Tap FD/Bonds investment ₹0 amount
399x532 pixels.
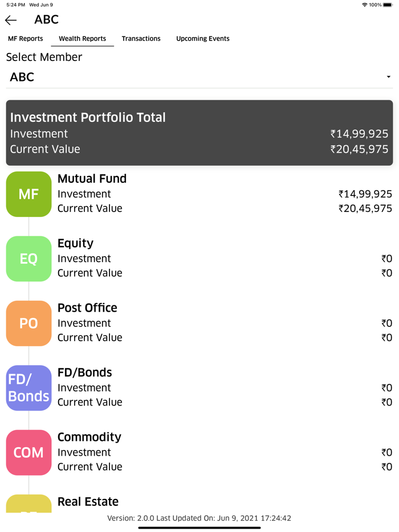click(x=387, y=388)
